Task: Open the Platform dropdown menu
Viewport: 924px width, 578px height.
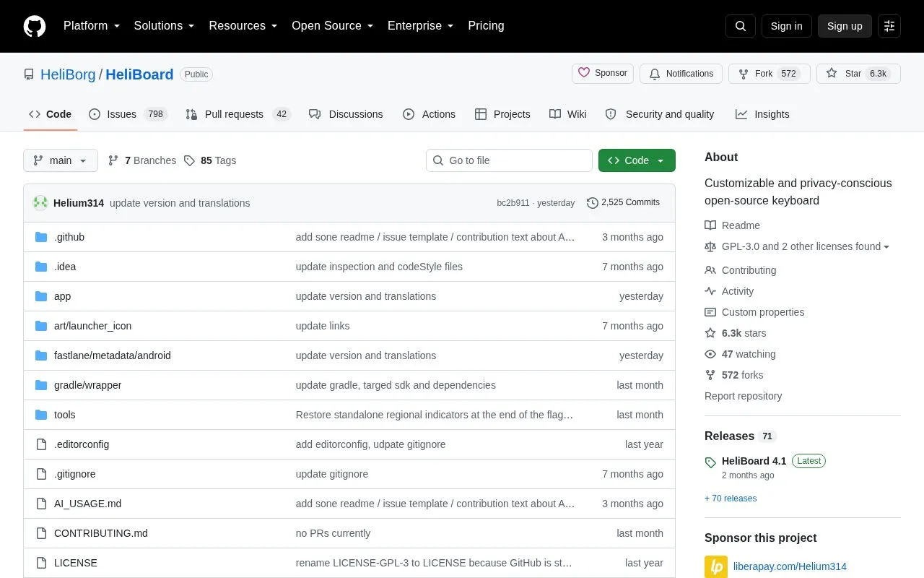Action: tap(92, 26)
